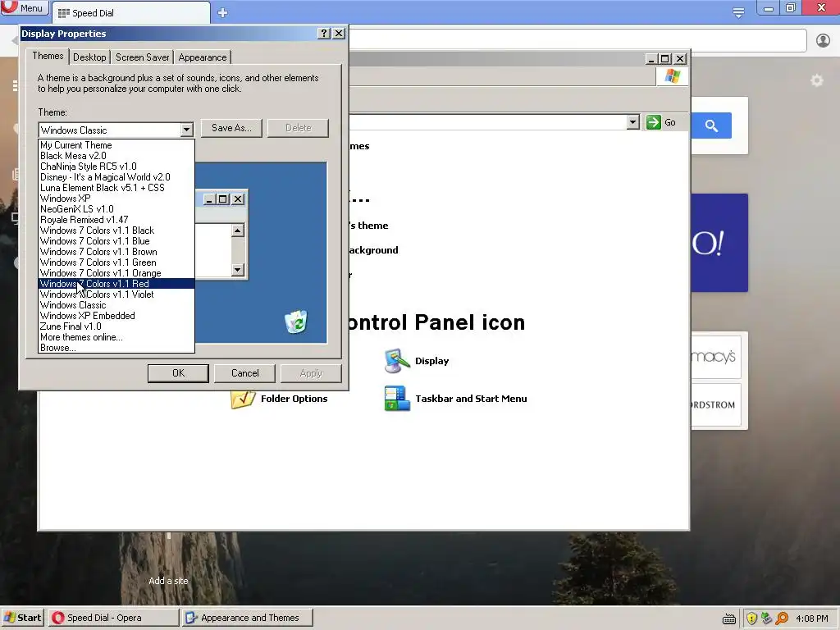The image size is (840, 630).
Task: Choose 'Luna Element Black v5.1 + CSS'
Action: [116, 188]
